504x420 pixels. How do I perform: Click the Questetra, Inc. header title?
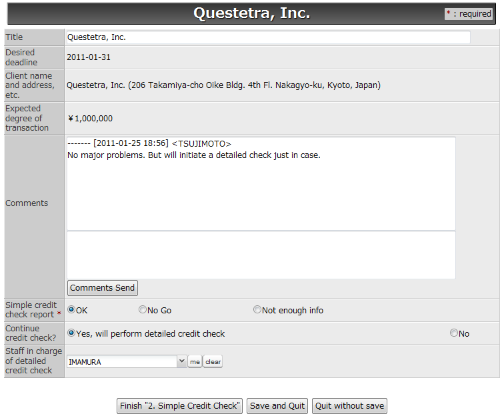click(x=252, y=13)
